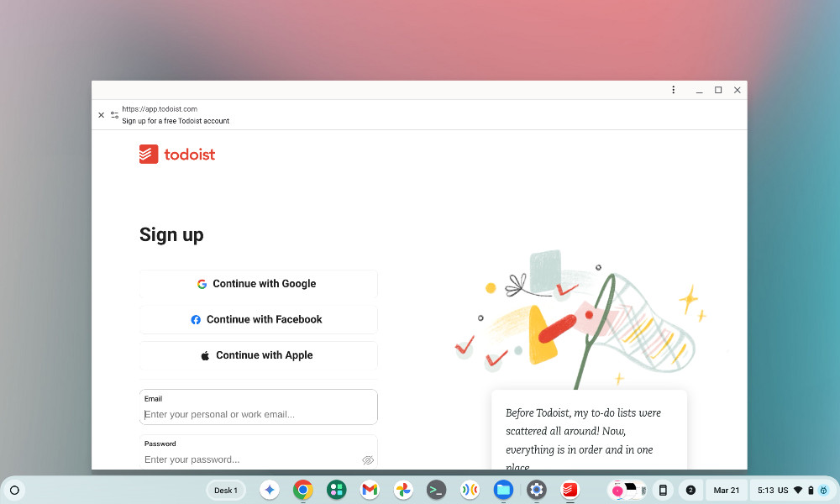The image size is (840, 504).
Task: Launch Google Photos from shelf
Action: tap(403, 490)
